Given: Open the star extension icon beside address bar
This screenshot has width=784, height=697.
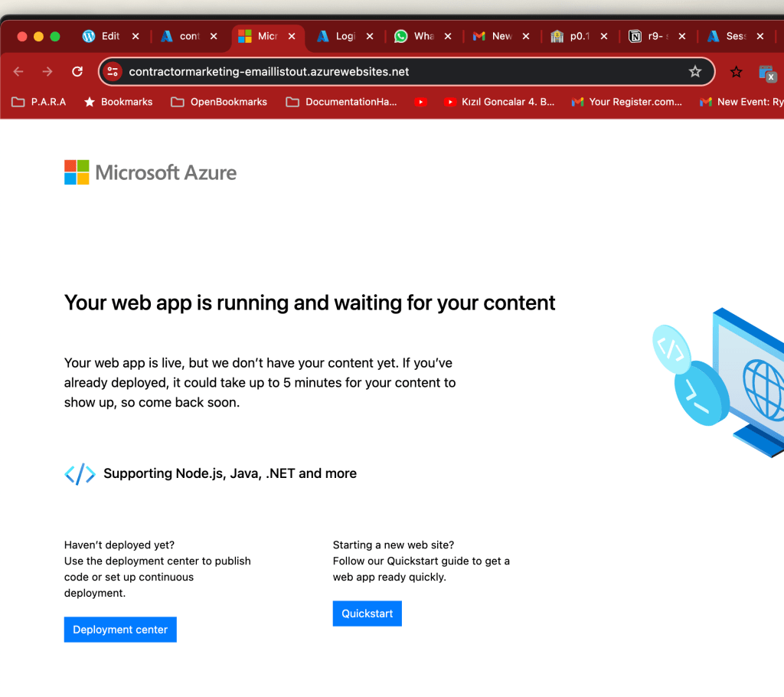Looking at the screenshot, I should point(736,72).
